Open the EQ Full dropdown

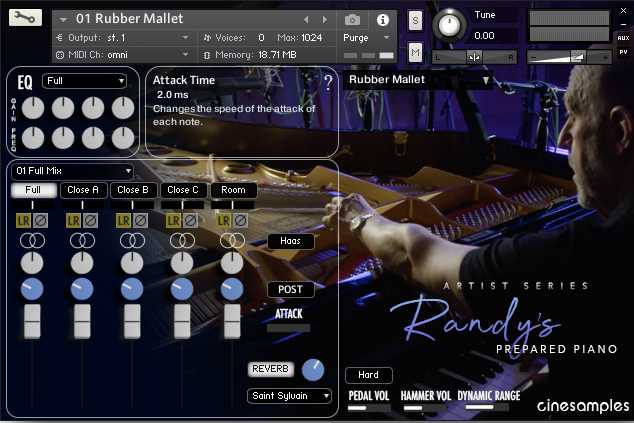85,81
